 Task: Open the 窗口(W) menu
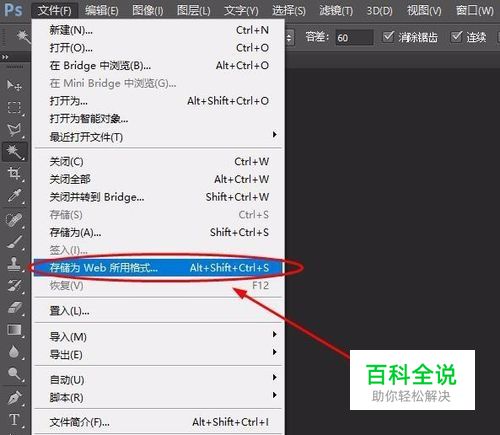pos(475,11)
